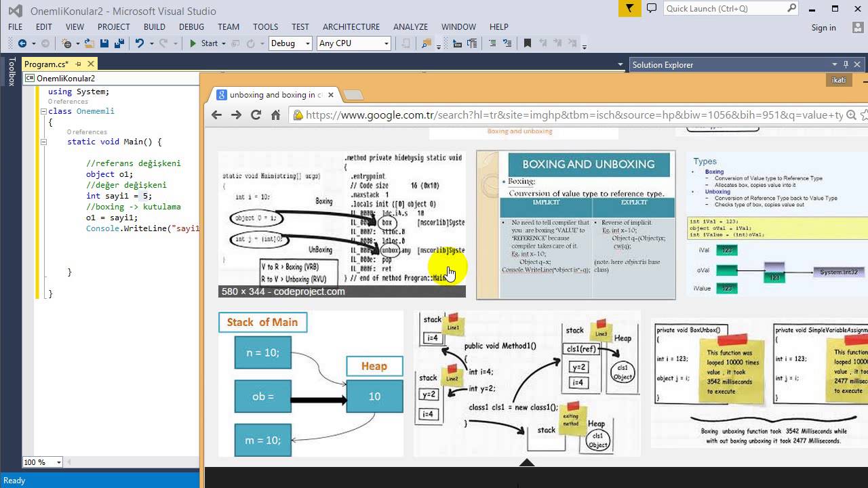Screen dimensions: 868x488
Task: Open the VIEW menu
Action: (x=75, y=26)
